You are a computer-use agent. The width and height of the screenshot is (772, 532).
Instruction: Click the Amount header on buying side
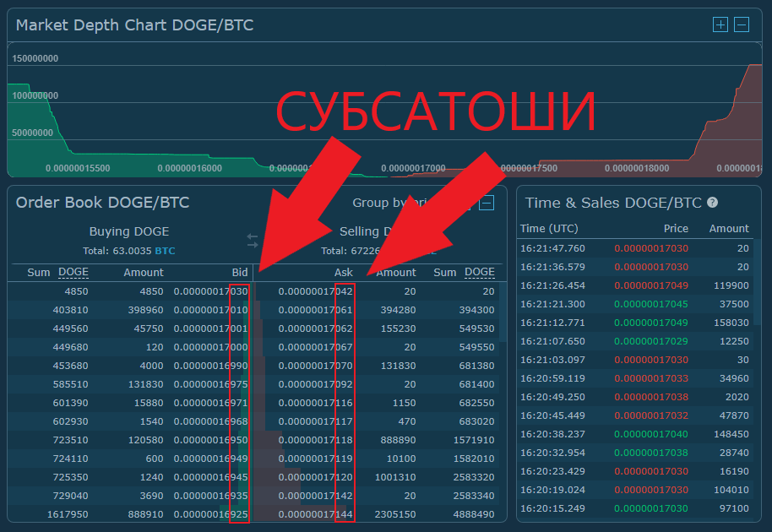[144, 272]
